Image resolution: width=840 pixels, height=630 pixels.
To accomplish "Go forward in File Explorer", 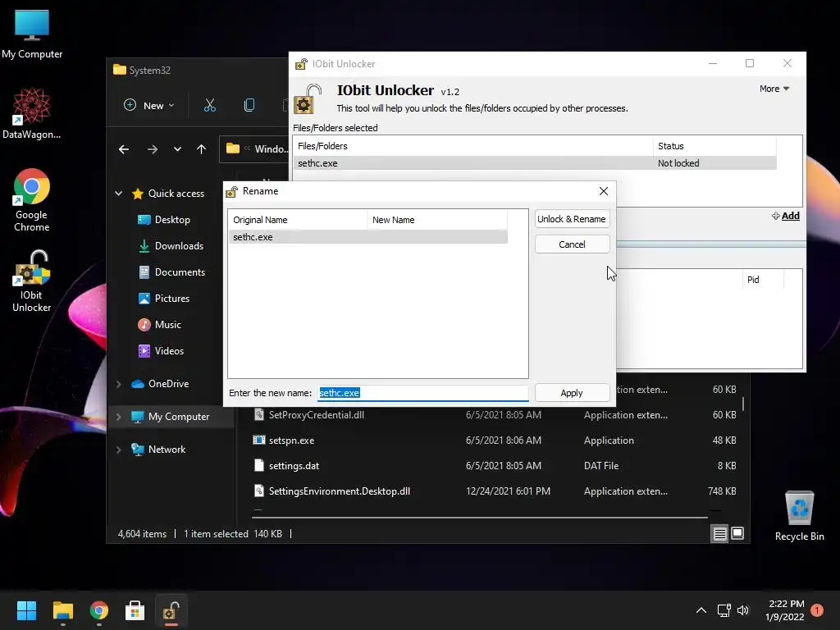I will pyautogui.click(x=152, y=149).
